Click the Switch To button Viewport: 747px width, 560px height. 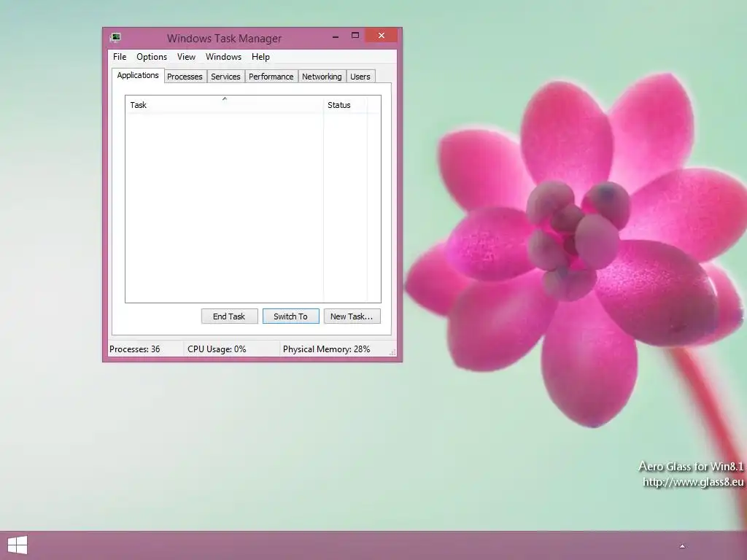pos(290,316)
